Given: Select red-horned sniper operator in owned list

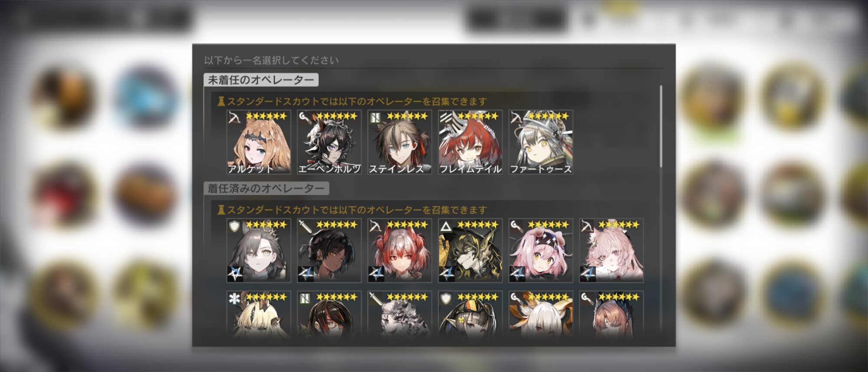Looking at the screenshot, I should click(400, 251).
